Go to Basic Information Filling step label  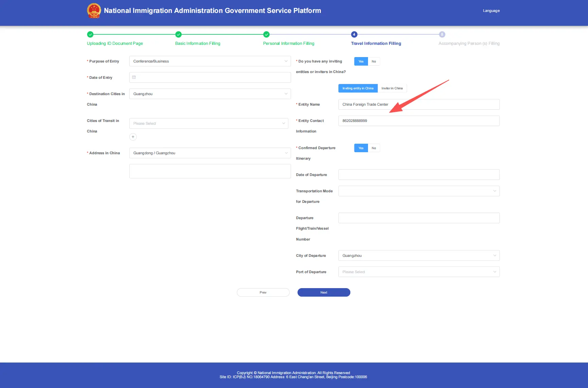coord(198,43)
